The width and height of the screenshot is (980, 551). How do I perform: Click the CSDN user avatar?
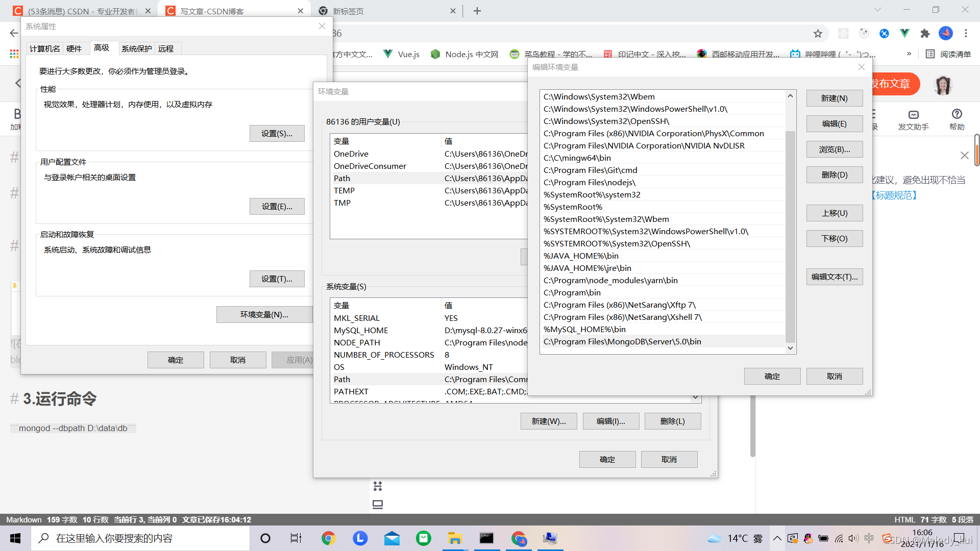click(943, 84)
